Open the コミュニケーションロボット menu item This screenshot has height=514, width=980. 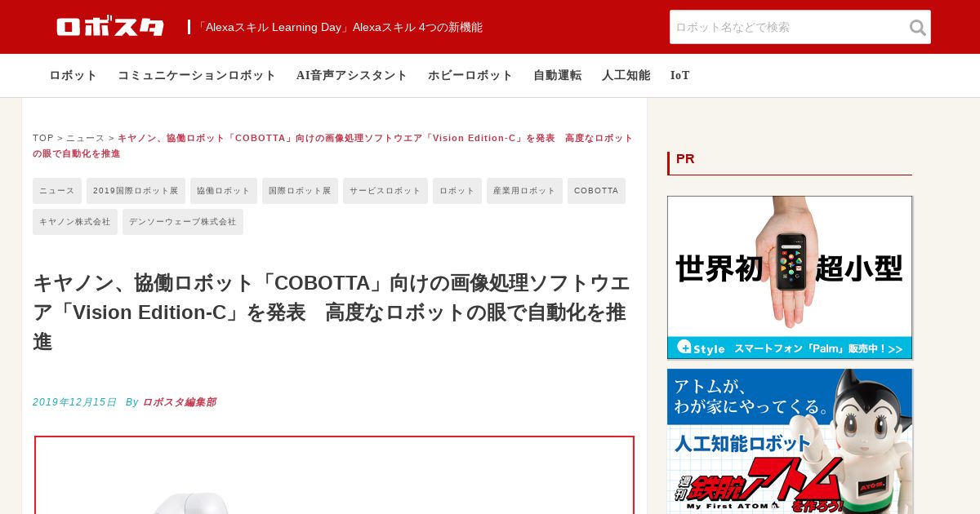coord(197,75)
